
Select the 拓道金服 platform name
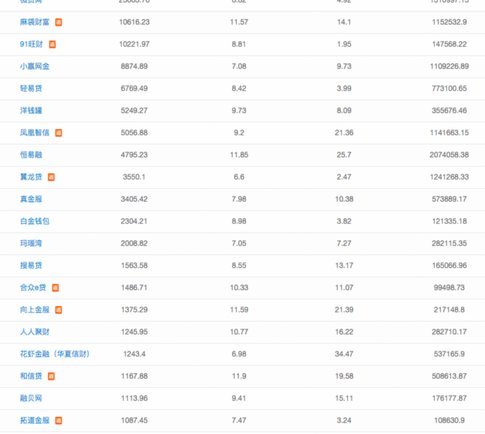click(x=35, y=420)
